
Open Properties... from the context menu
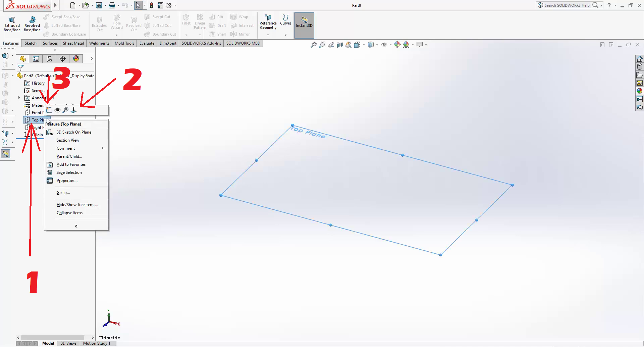click(x=67, y=181)
